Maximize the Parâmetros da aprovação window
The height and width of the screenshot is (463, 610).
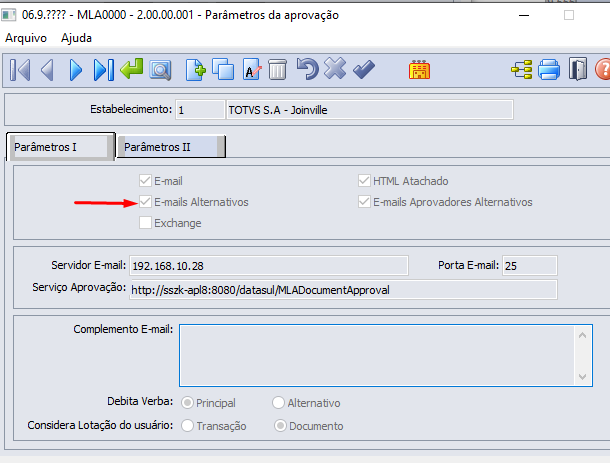pos(569,15)
